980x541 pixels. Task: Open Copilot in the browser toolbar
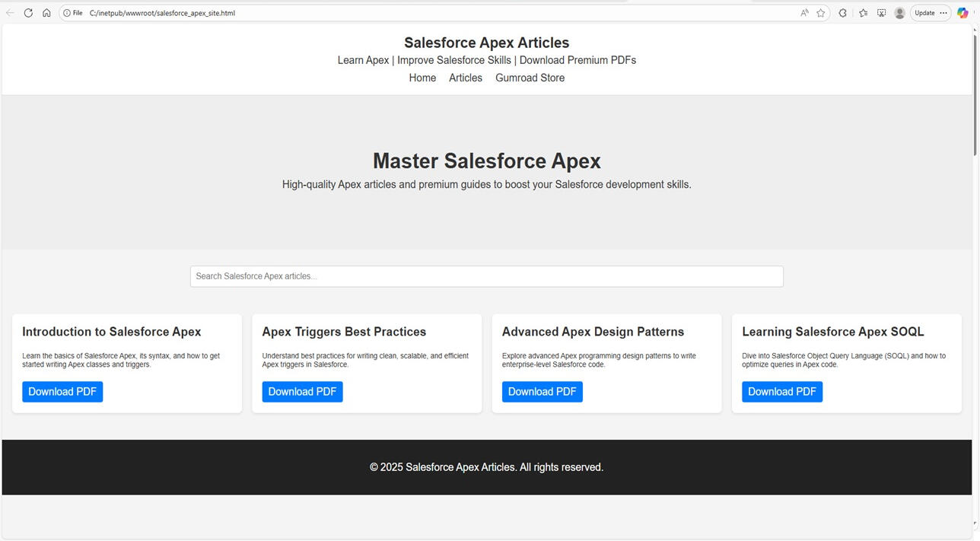pos(962,13)
